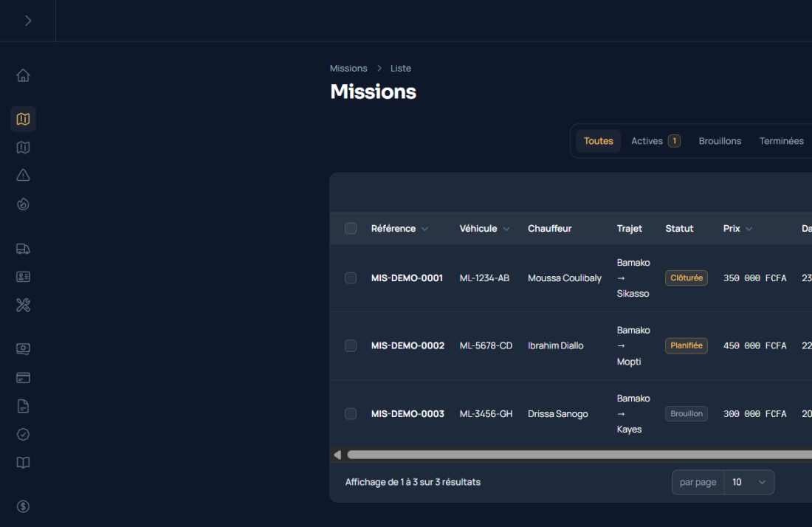The height and width of the screenshot is (527, 812).
Task: Click vehicle plate ML-1234-AB
Action: tap(484, 278)
